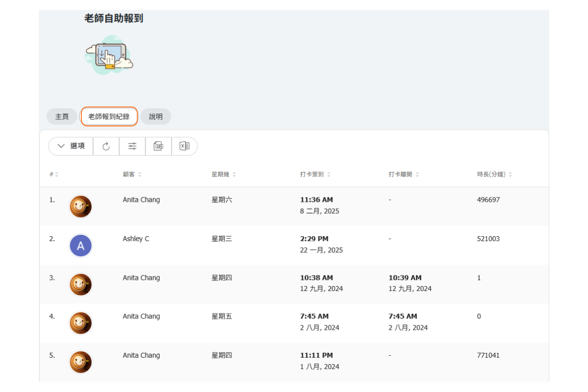Image resolution: width=588 pixels, height=392 pixels.
Task: Export records with the CSV icon
Action: click(x=158, y=146)
